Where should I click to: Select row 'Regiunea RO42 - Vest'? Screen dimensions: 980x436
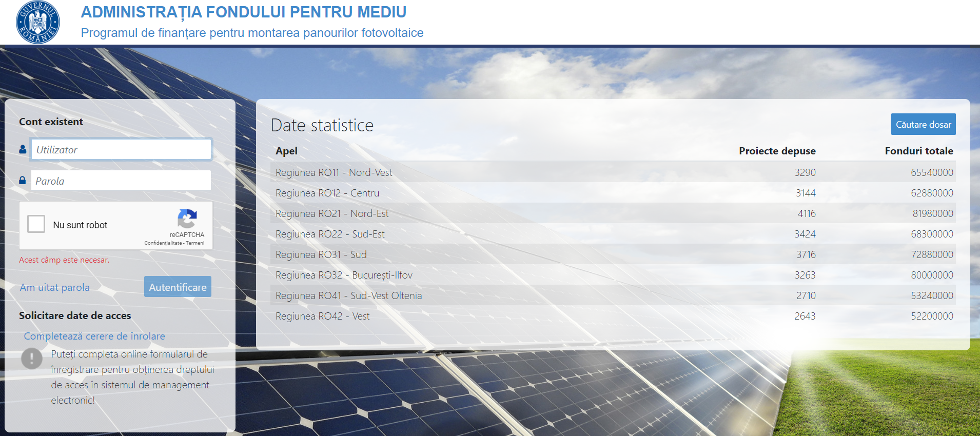pyautogui.click(x=613, y=316)
